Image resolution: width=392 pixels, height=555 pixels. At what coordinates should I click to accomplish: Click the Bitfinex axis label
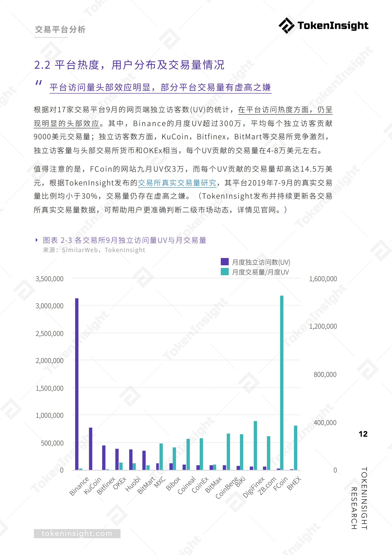pos(106,486)
